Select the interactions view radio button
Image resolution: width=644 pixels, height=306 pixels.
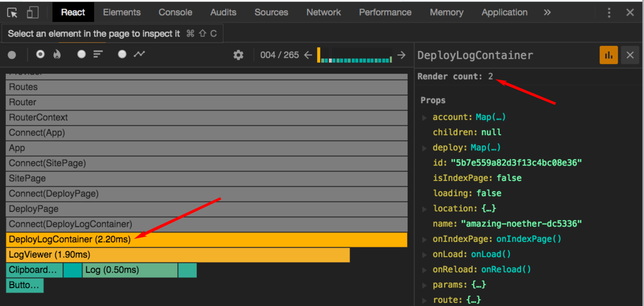[121, 54]
